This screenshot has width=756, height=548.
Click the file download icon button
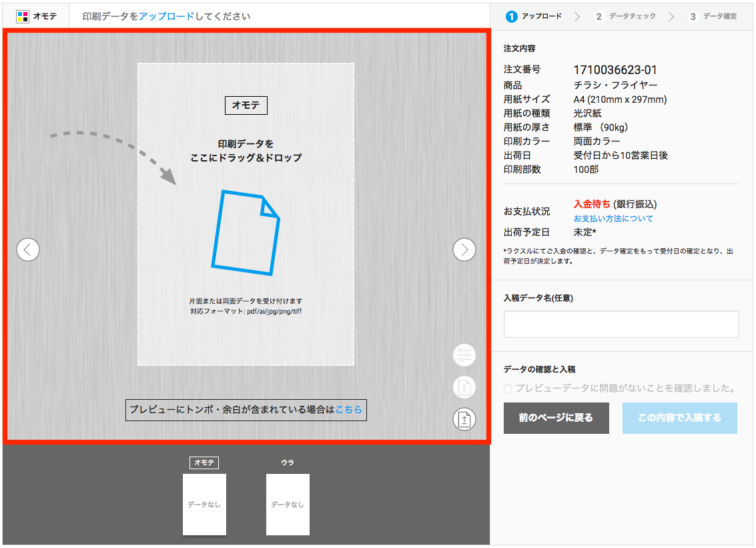(x=464, y=387)
